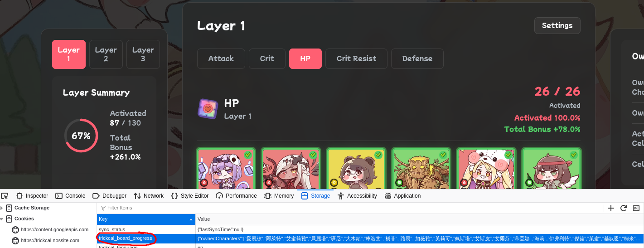Click the yellow element badge on bear-eared card
The width and height of the screenshot is (644, 248).
pos(334,183)
